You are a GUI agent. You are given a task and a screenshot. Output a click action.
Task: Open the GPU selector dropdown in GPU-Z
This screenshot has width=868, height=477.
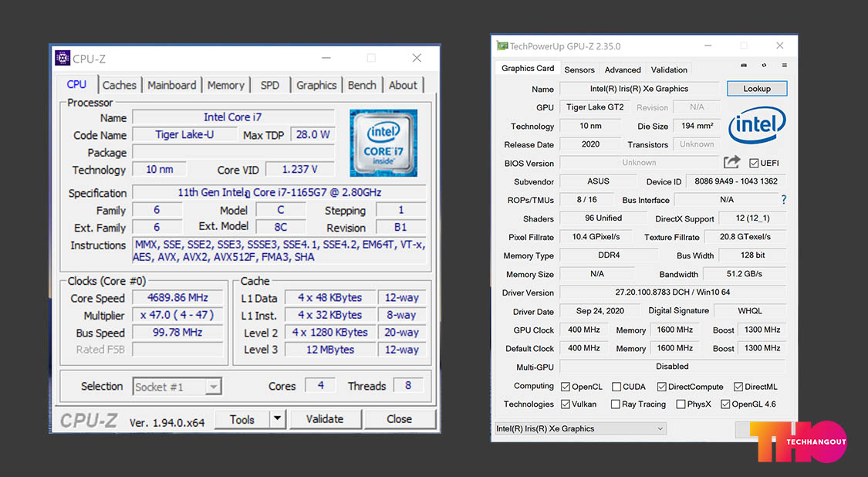click(580, 429)
